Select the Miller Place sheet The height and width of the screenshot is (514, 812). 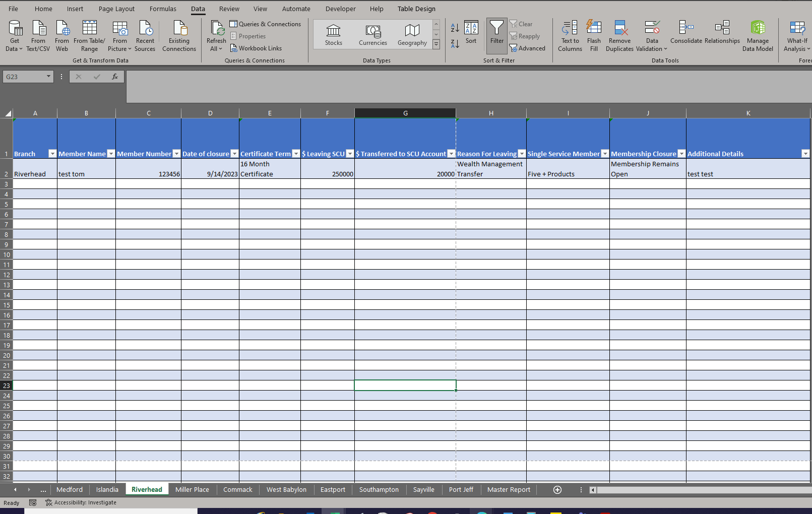click(x=192, y=489)
